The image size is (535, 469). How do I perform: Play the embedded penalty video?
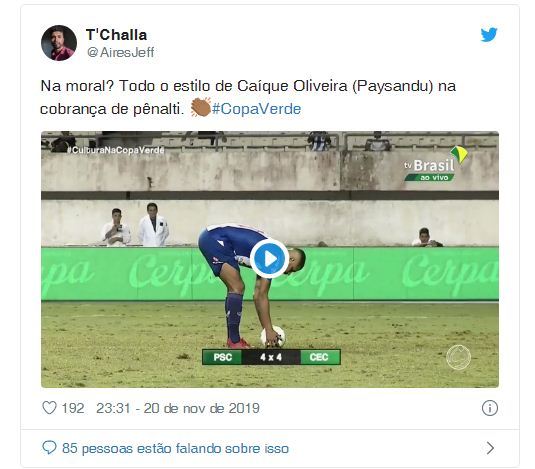(270, 259)
